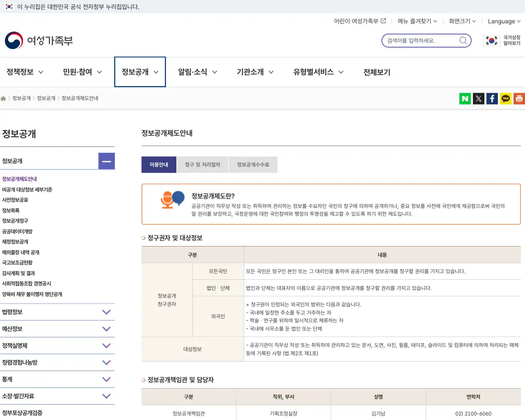Expand the 정책실명제 sidebar section
The image size is (525, 420).
(106, 346)
